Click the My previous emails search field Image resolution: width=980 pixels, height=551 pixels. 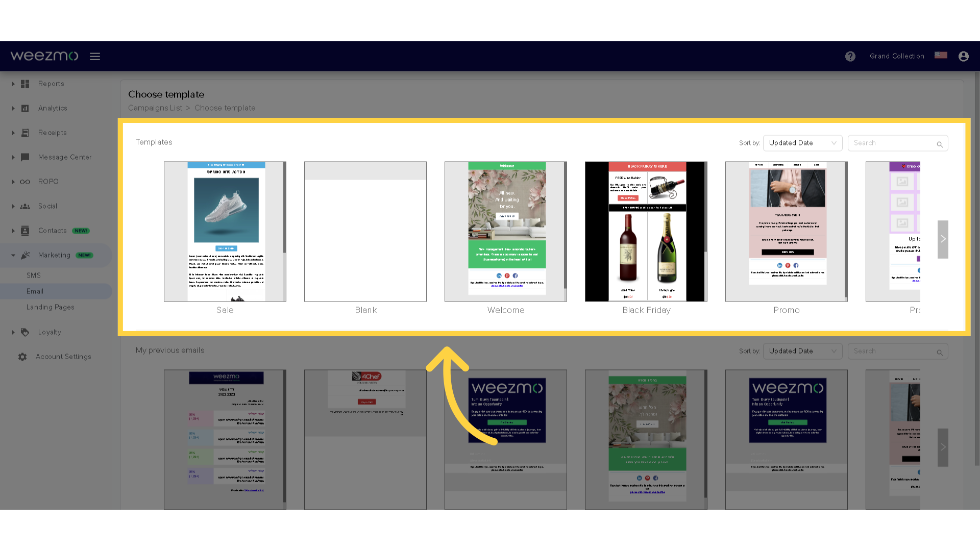(898, 351)
